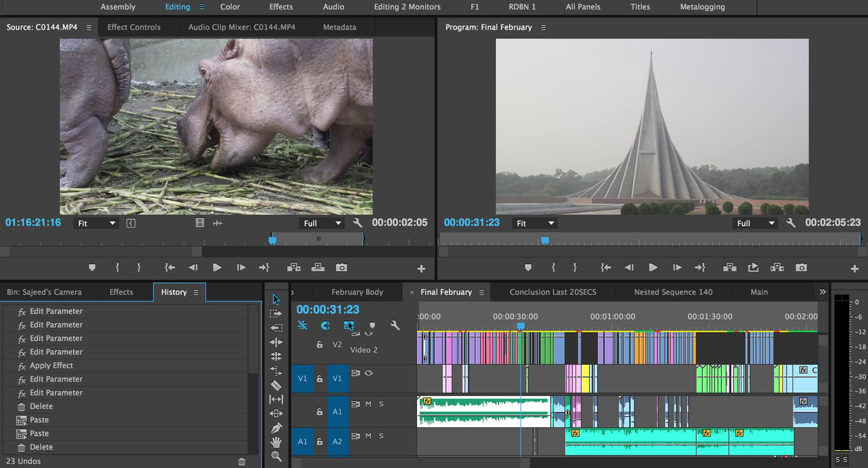Click Export Frame camera in Source monitor

tap(341, 267)
